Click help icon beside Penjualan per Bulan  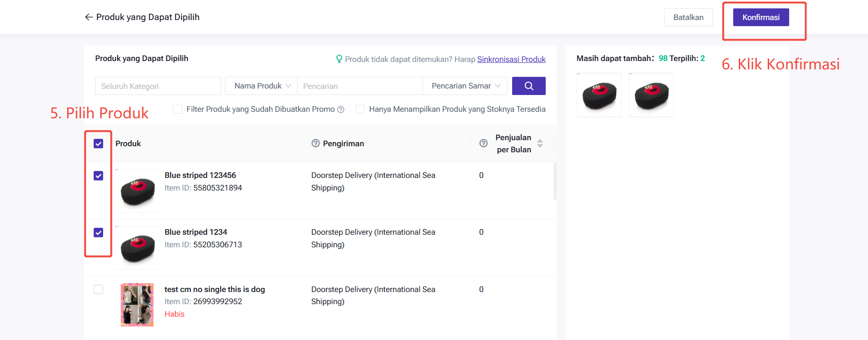pos(484,143)
